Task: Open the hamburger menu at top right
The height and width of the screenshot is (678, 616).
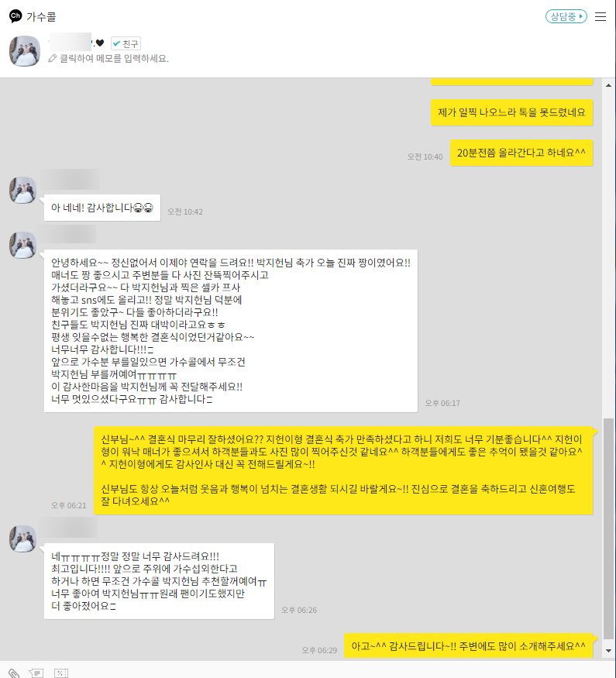Action: coord(600,17)
